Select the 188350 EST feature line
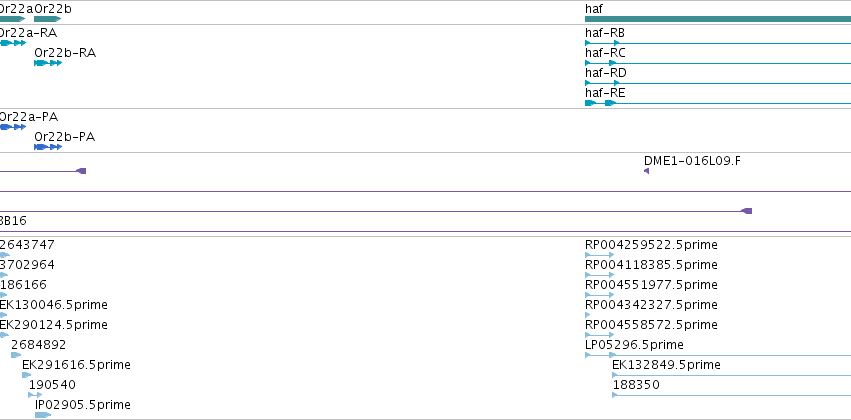The width and height of the screenshot is (851, 420). [x=732, y=395]
